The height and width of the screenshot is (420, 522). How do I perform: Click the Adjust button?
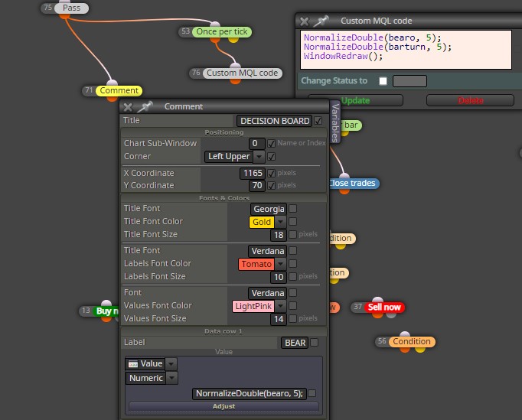click(223, 406)
